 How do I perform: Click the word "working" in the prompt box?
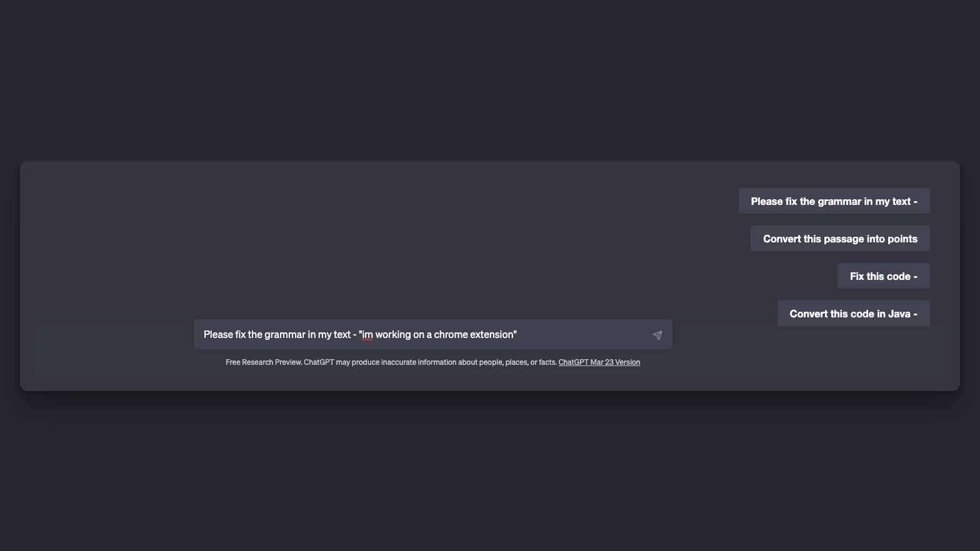pyautogui.click(x=392, y=335)
